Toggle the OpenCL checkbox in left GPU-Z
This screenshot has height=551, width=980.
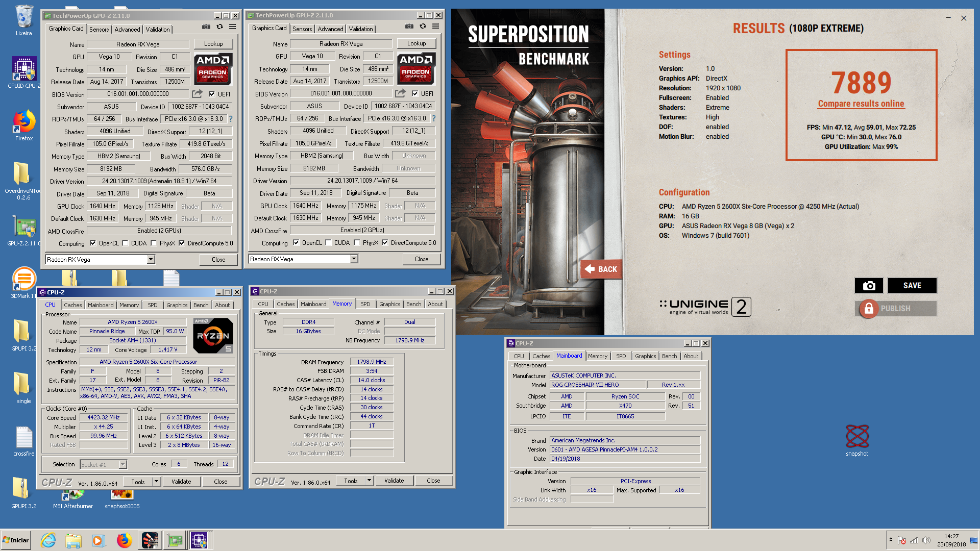pyautogui.click(x=93, y=243)
